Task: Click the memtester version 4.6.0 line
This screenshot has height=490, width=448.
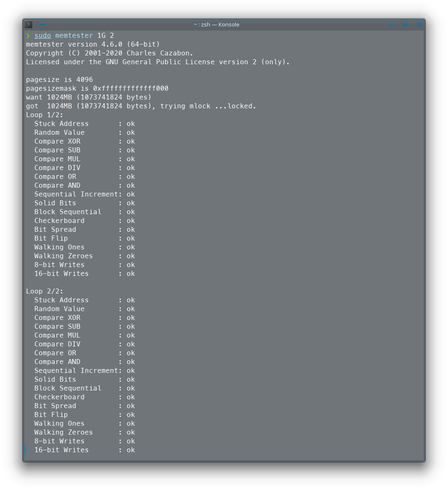Action: [x=93, y=45]
